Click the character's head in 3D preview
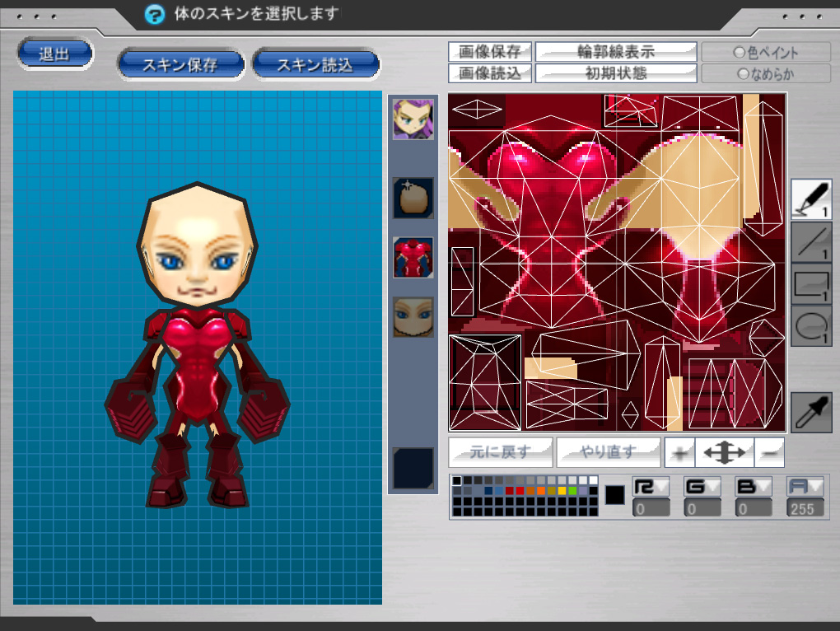The image size is (840, 631). 198,245
